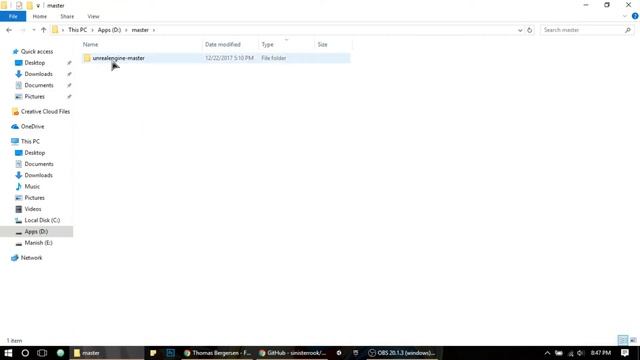Open the File ribbon tab

click(x=13, y=16)
